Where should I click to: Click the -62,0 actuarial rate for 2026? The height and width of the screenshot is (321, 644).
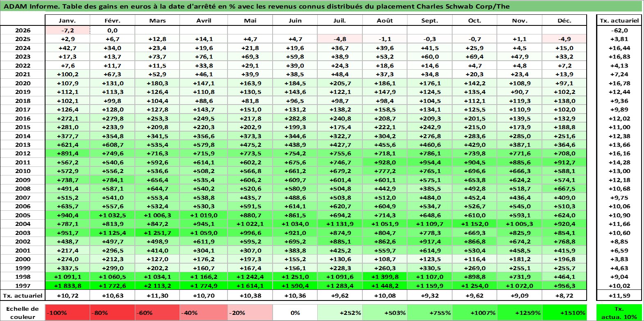pos(619,30)
